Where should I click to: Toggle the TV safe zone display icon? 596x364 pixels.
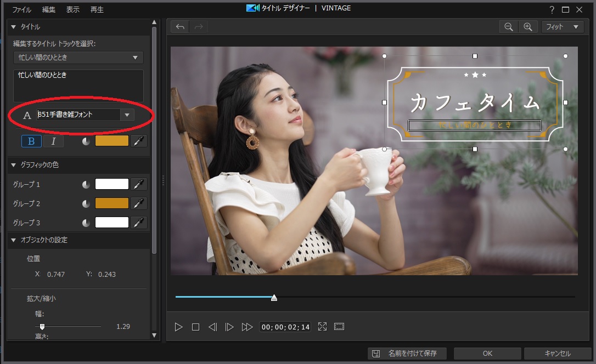coord(339,327)
